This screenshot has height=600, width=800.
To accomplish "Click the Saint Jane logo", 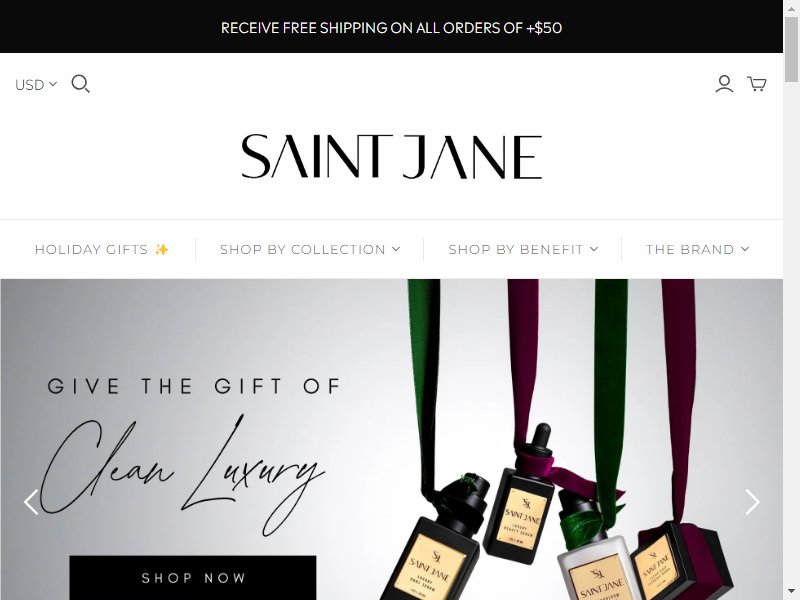I will 391,157.
